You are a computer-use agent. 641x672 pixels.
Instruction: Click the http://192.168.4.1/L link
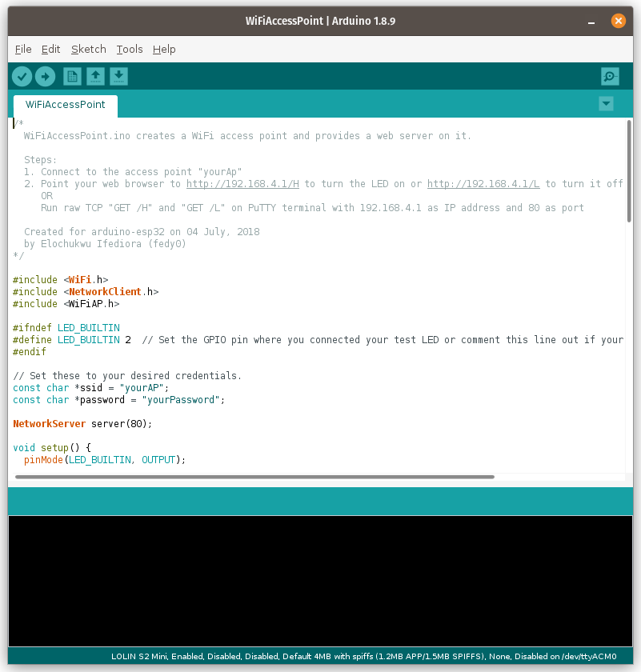coord(483,184)
